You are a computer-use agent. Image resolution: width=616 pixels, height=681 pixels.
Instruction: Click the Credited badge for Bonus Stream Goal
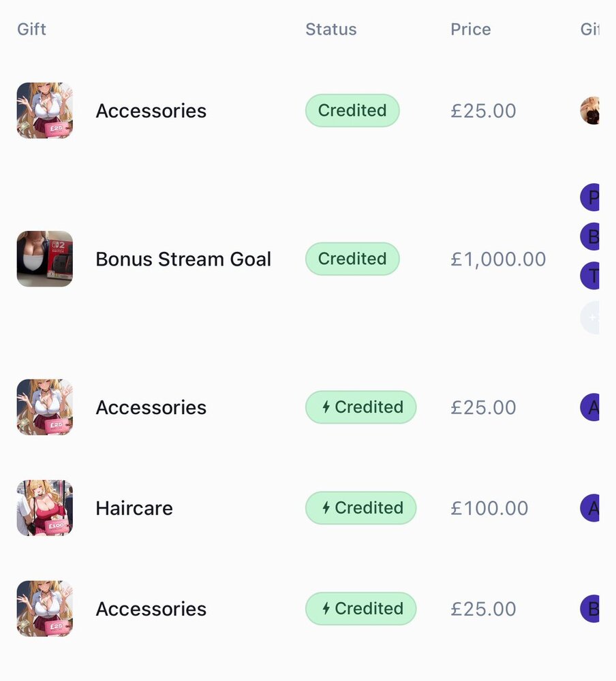pyautogui.click(x=352, y=259)
